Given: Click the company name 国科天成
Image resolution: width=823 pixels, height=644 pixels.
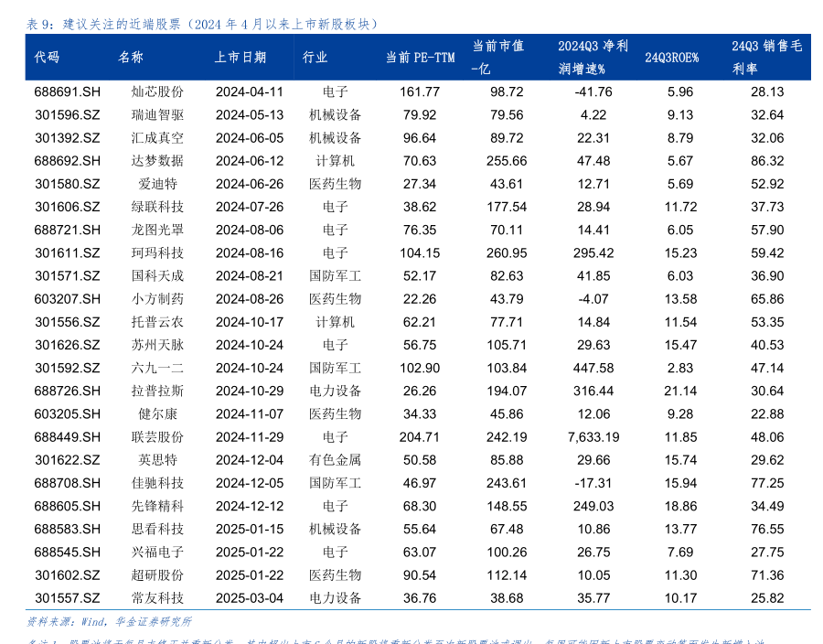Looking at the screenshot, I should (x=157, y=275).
